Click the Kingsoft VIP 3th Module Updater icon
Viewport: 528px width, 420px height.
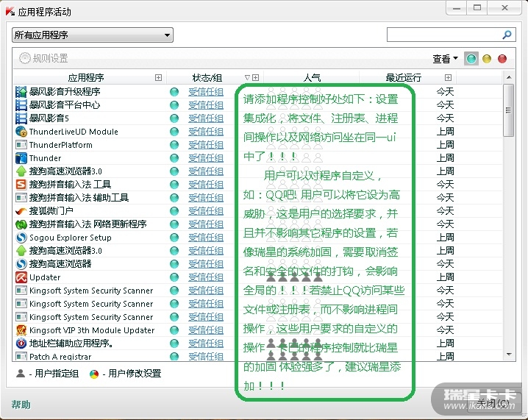(x=21, y=330)
